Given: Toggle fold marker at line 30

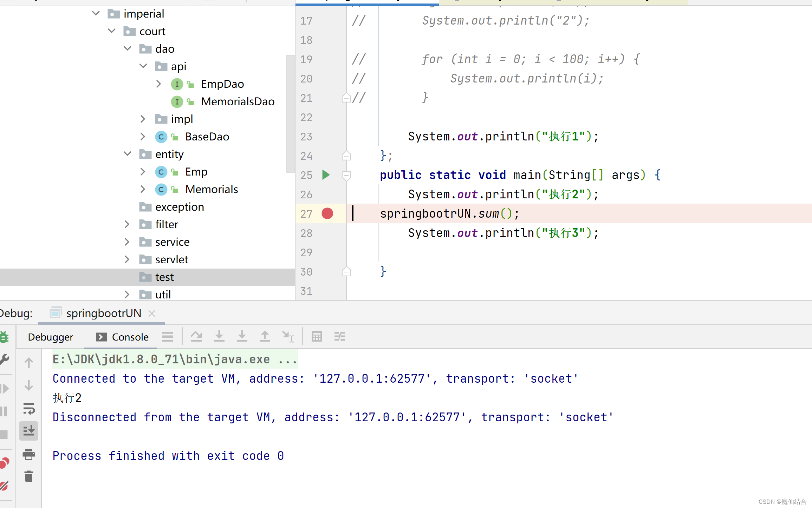Looking at the screenshot, I should (x=346, y=271).
